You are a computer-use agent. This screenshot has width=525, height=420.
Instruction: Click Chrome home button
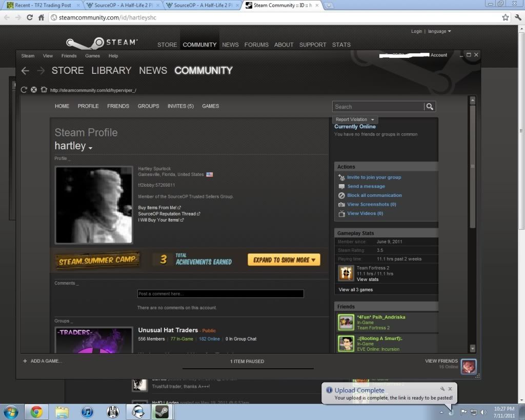click(41, 17)
